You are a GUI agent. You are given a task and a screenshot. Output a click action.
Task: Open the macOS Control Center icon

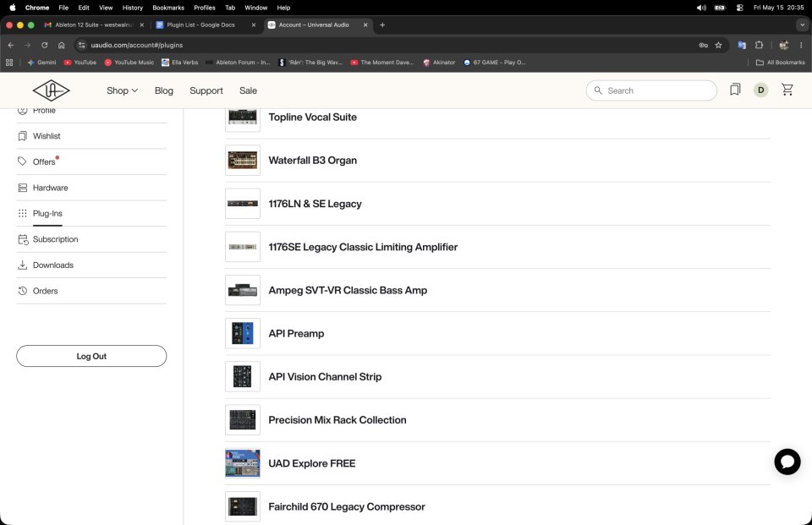click(x=739, y=8)
